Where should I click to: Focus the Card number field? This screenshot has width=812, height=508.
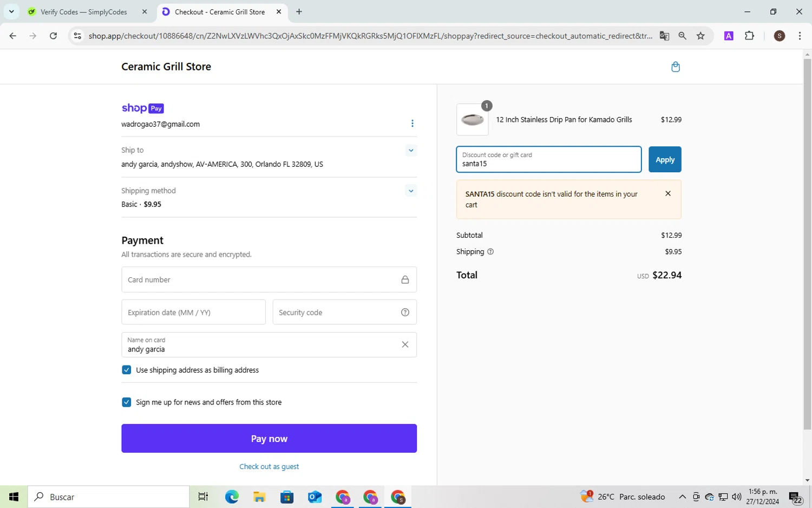coord(269,279)
